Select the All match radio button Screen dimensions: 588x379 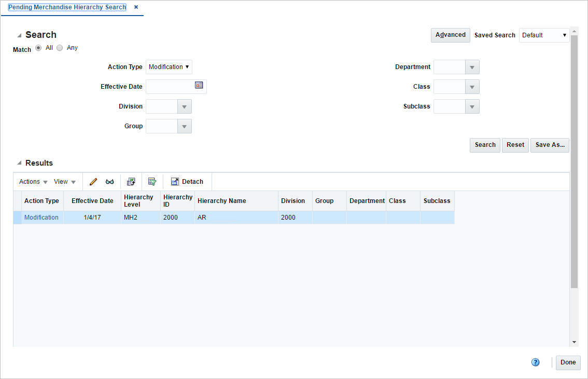38,47
